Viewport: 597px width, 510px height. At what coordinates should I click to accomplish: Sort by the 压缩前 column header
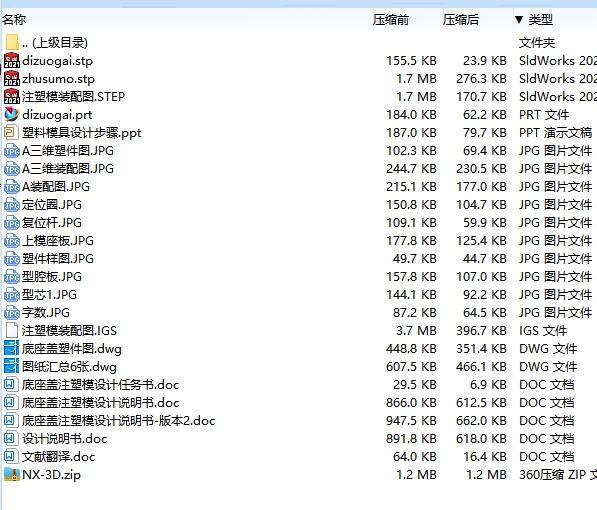coord(391,19)
